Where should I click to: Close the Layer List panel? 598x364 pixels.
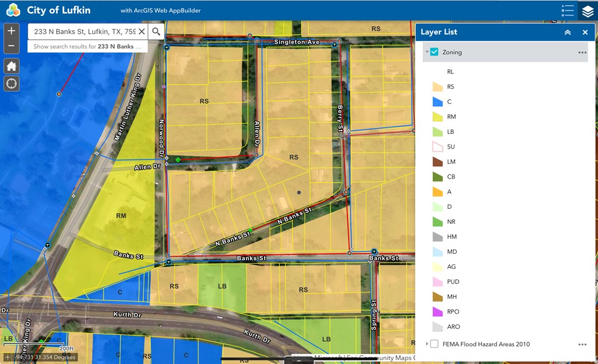[x=585, y=33]
